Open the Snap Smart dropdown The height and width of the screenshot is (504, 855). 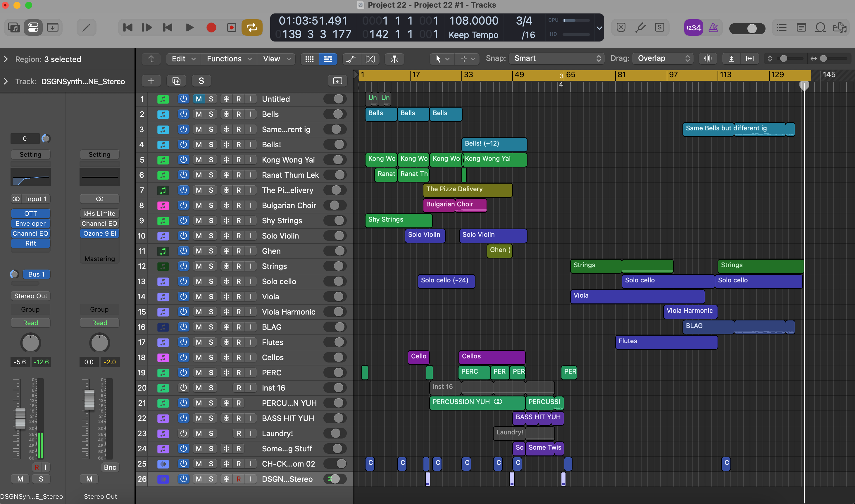coord(557,58)
